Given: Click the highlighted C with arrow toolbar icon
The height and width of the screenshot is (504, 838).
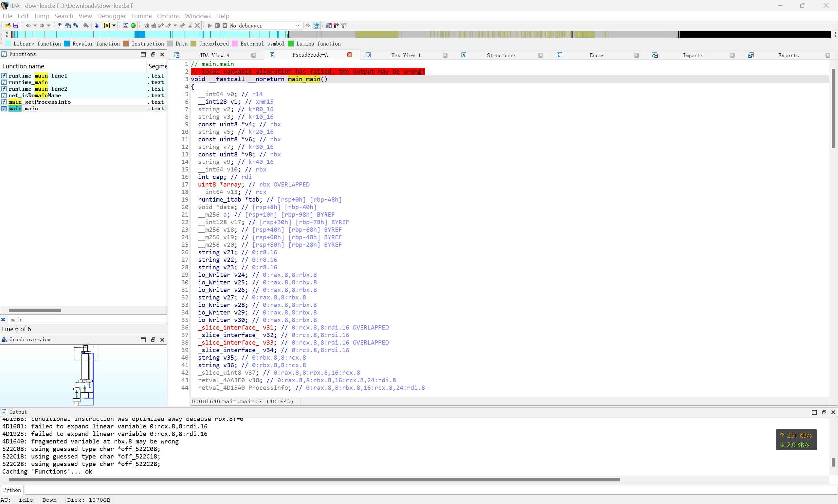Looking at the screenshot, I should pos(316,26).
